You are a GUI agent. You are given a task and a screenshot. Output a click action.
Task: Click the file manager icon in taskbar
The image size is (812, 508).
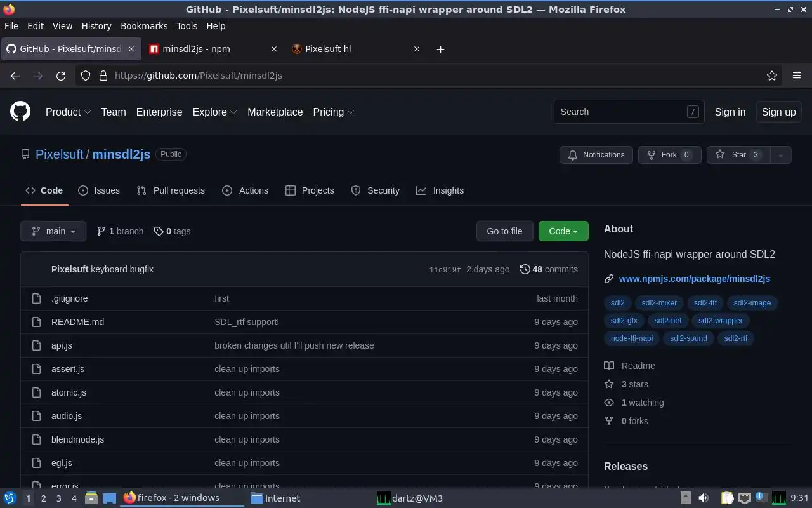[91, 498]
